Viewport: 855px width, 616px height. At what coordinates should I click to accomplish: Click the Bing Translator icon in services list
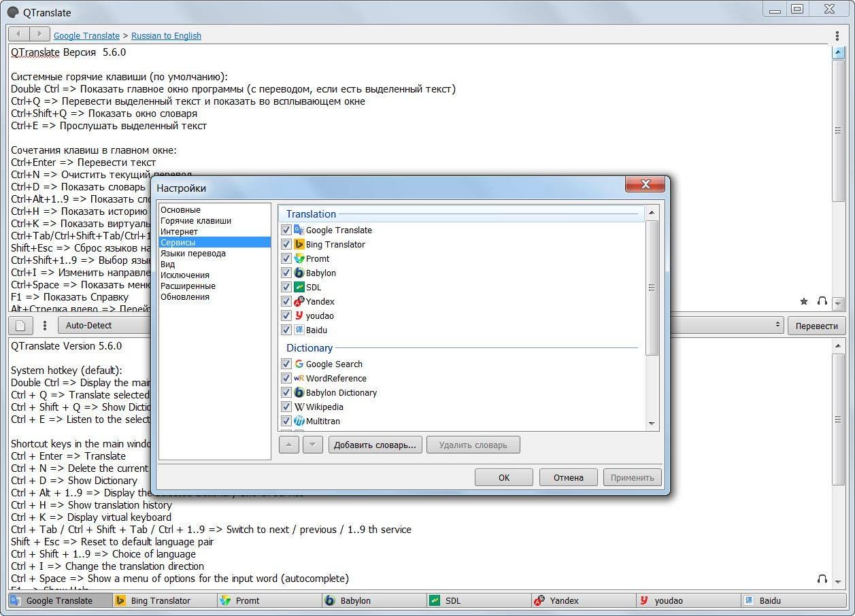(299, 244)
